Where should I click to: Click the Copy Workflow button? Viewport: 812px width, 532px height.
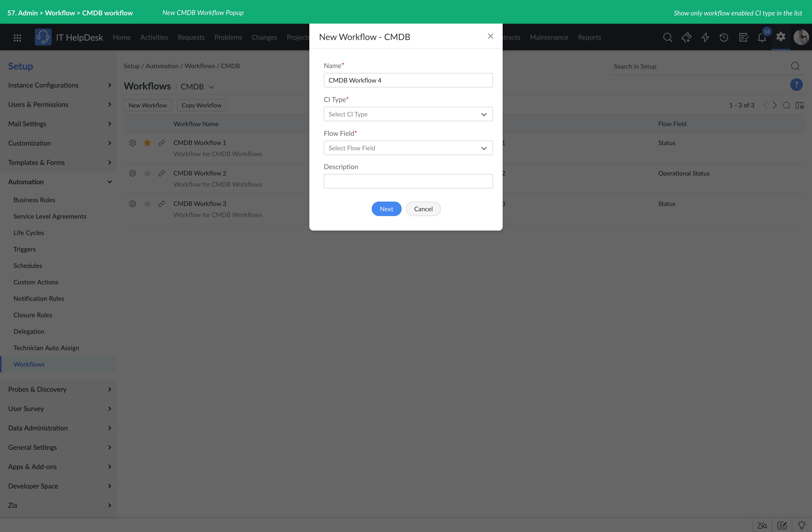[x=201, y=105]
